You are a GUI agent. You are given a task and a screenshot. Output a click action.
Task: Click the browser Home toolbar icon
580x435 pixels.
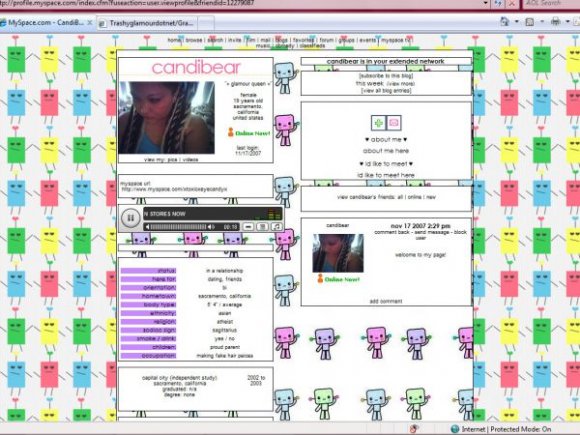click(505, 21)
